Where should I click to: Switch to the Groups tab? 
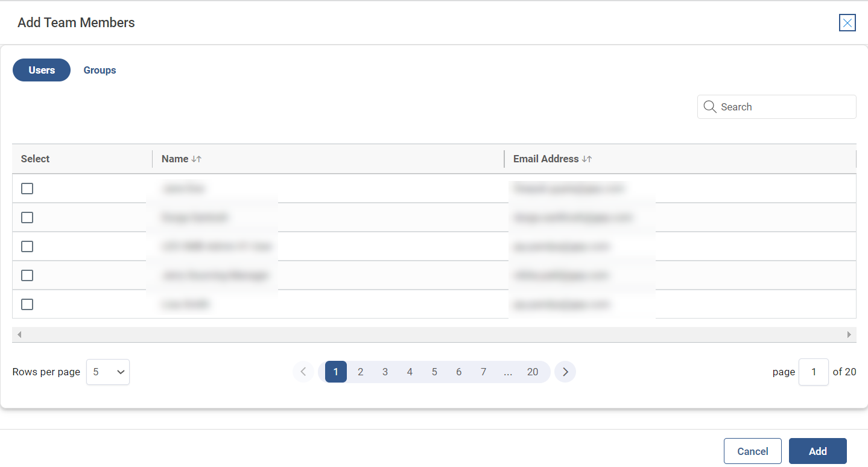point(100,70)
